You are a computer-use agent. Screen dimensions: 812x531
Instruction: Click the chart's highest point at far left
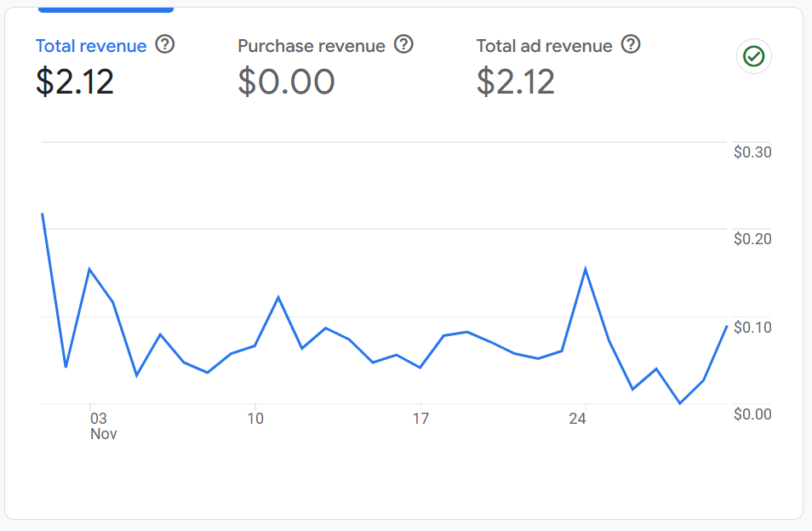point(43,214)
